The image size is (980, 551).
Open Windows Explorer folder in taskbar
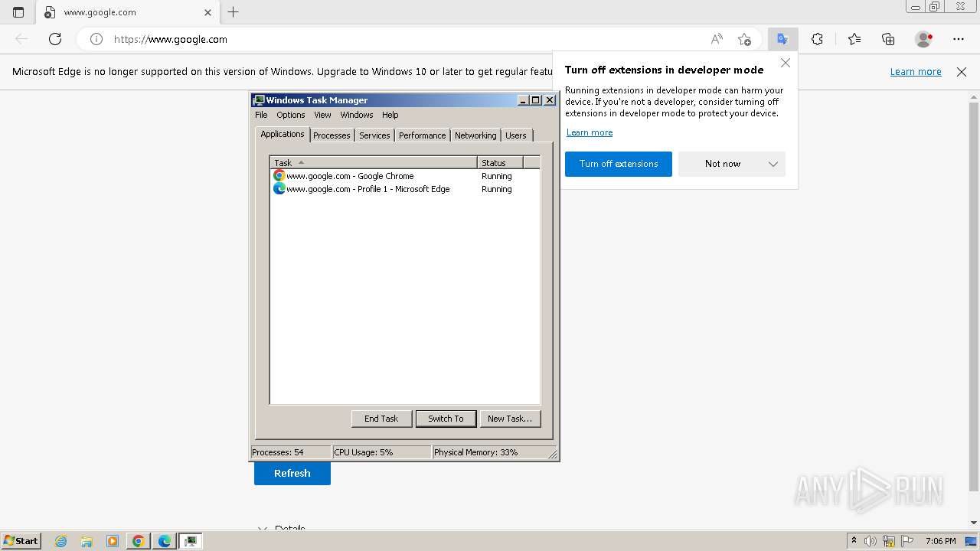pos(87,541)
